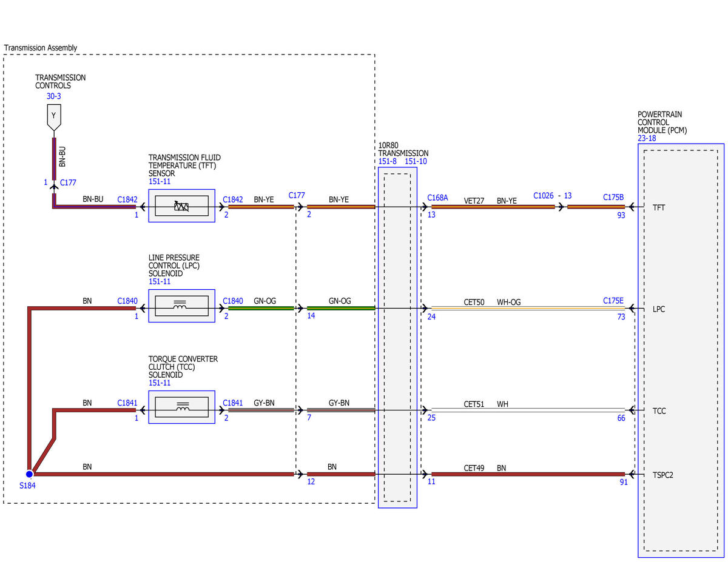Click the Transmission Controls heading

pyautogui.click(x=60, y=82)
